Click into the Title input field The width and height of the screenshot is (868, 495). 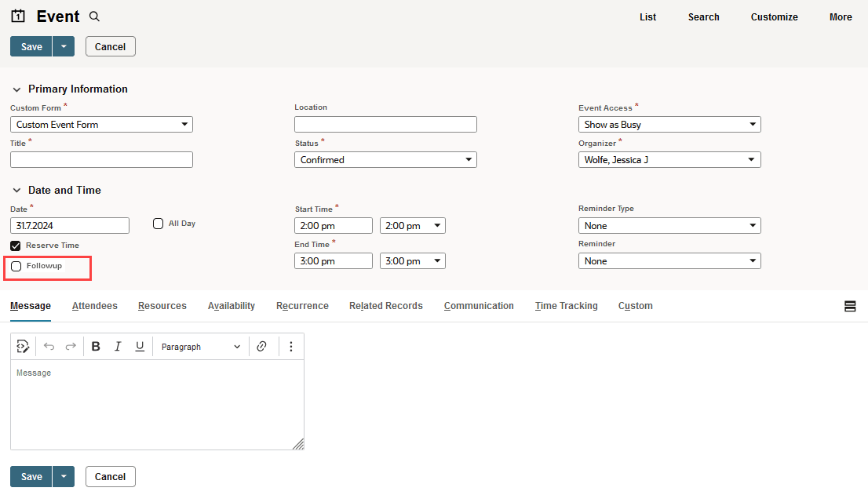pyautogui.click(x=101, y=160)
